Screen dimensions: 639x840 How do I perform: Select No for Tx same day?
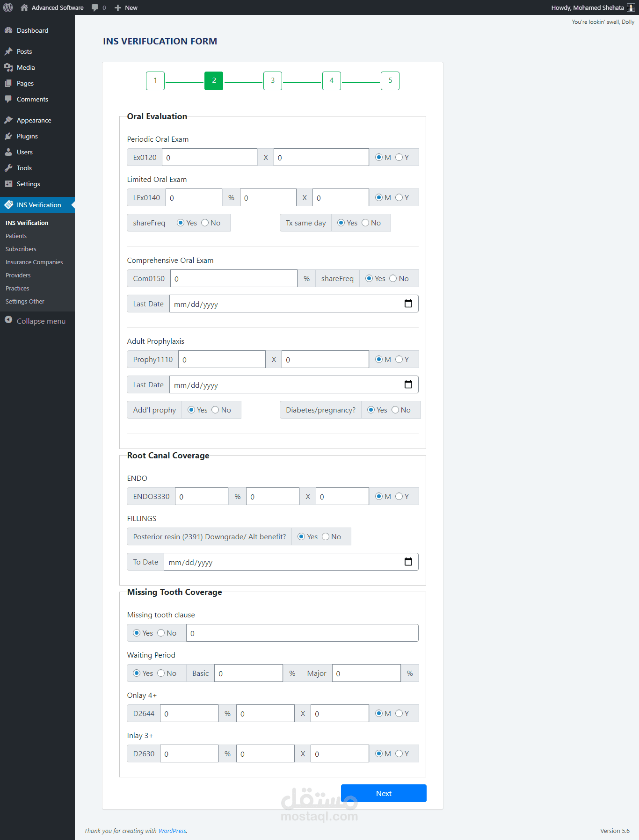365,223
